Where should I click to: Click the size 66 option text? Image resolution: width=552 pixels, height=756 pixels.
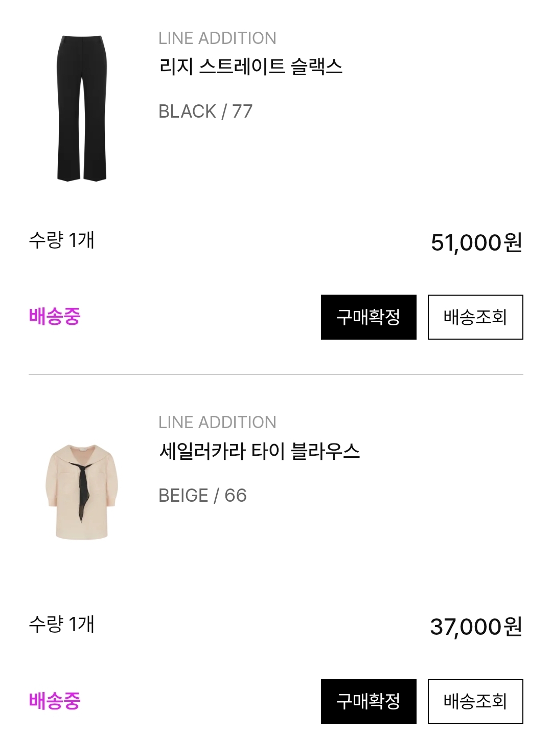[236, 496]
